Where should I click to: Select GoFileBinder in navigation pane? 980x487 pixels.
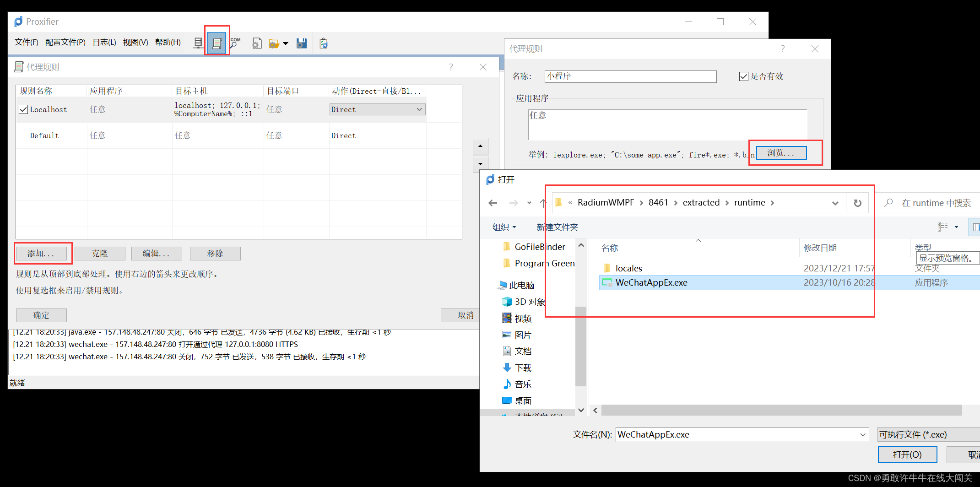pyautogui.click(x=540, y=247)
